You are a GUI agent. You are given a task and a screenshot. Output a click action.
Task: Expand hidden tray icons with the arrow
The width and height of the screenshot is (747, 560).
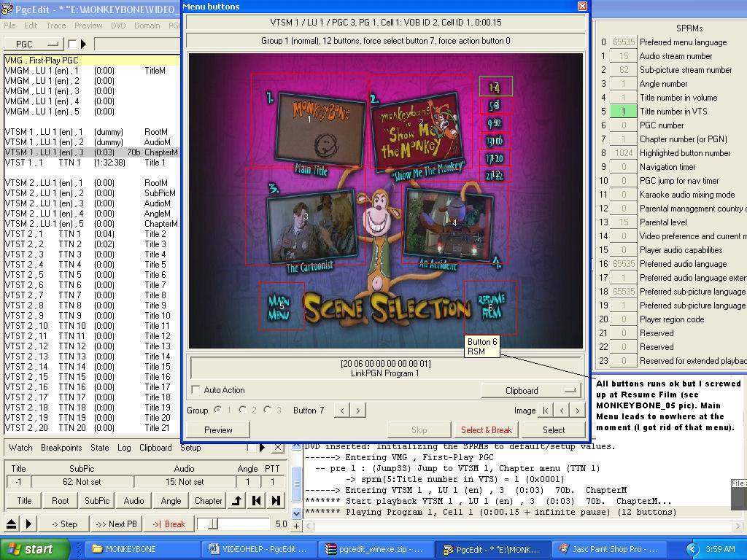(x=692, y=549)
